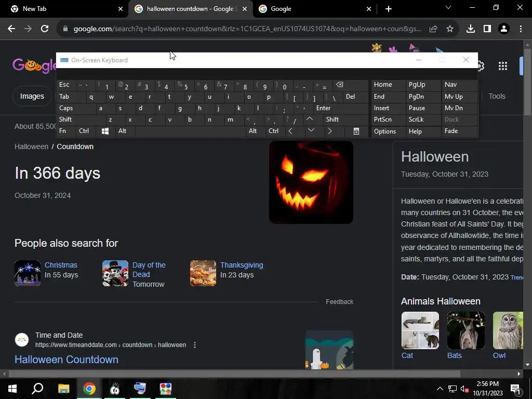Click Halloween breadcrumb link
Image resolution: width=532 pixels, height=399 pixels.
tap(32, 147)
